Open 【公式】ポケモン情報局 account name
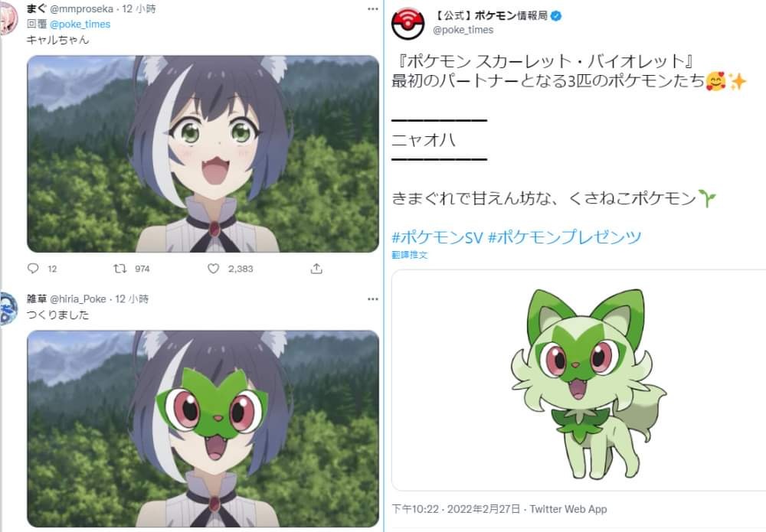Screen dimensions: 766x532 click(x=490, y=15)
